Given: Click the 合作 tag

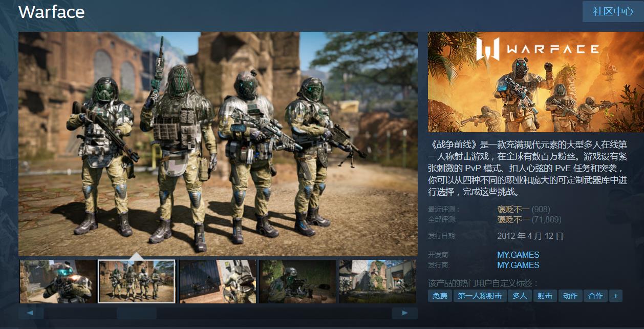Looking at the screenshot, I should [595, 296].
